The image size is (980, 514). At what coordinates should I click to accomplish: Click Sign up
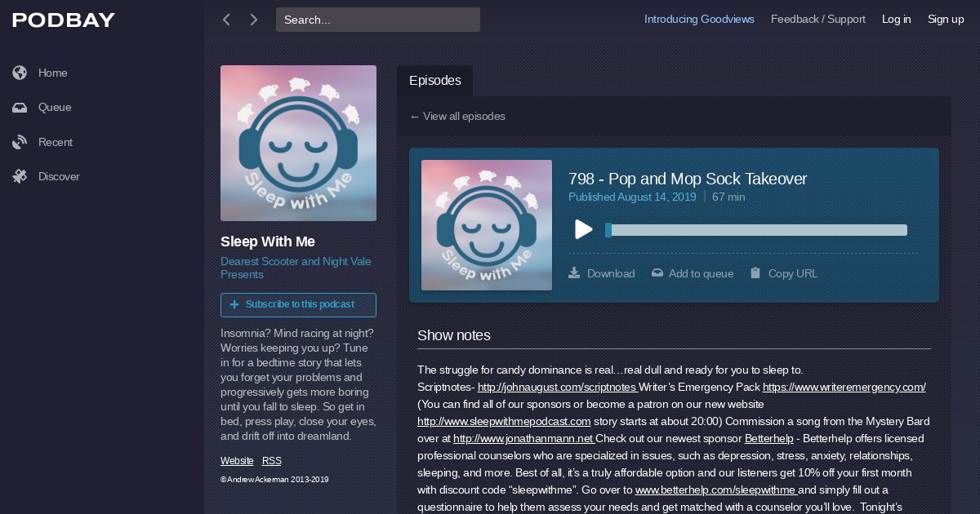946,20
